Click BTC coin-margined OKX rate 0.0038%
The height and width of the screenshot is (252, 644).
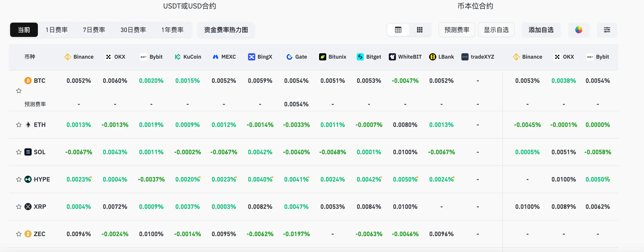[564, 81]
